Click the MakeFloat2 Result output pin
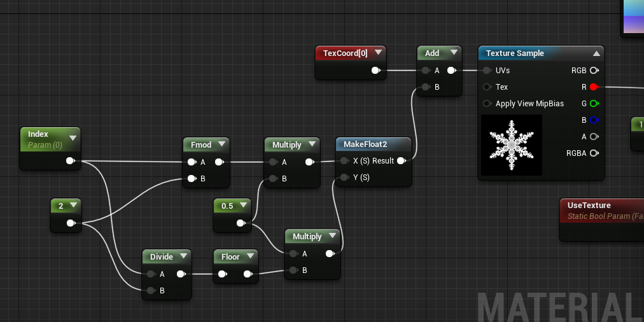This screenshot has width=644, height=322. (402, 160)
